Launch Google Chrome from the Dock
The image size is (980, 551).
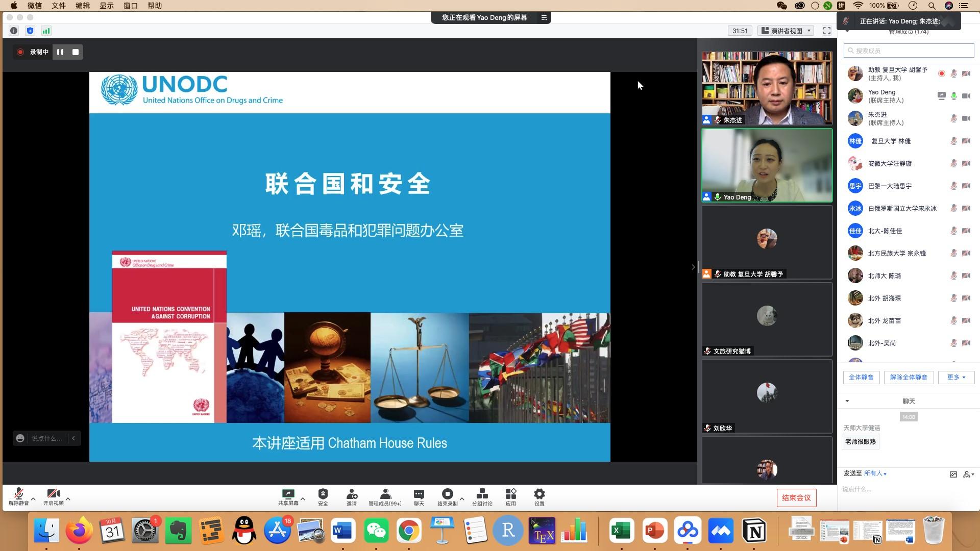point(409,531)
